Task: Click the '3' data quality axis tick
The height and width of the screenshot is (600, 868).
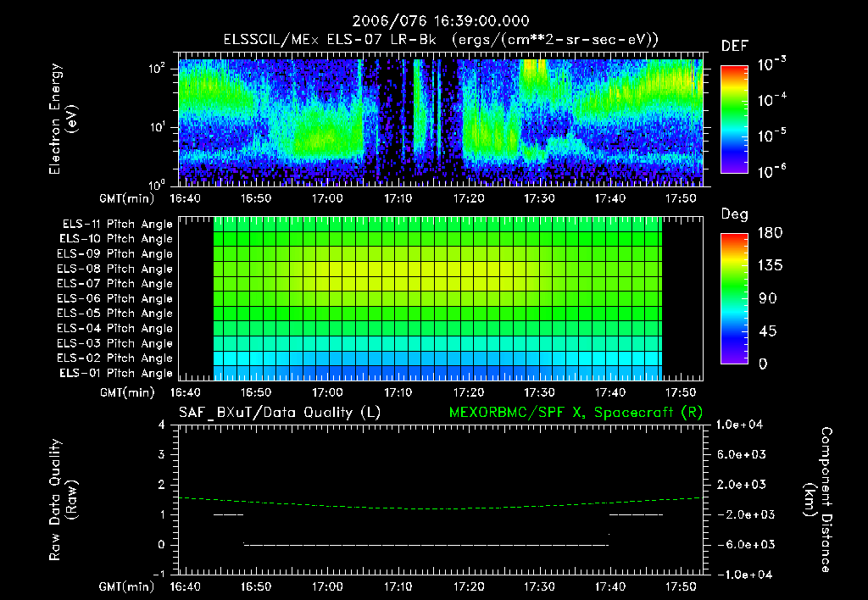Action: [x=162, y=454]
